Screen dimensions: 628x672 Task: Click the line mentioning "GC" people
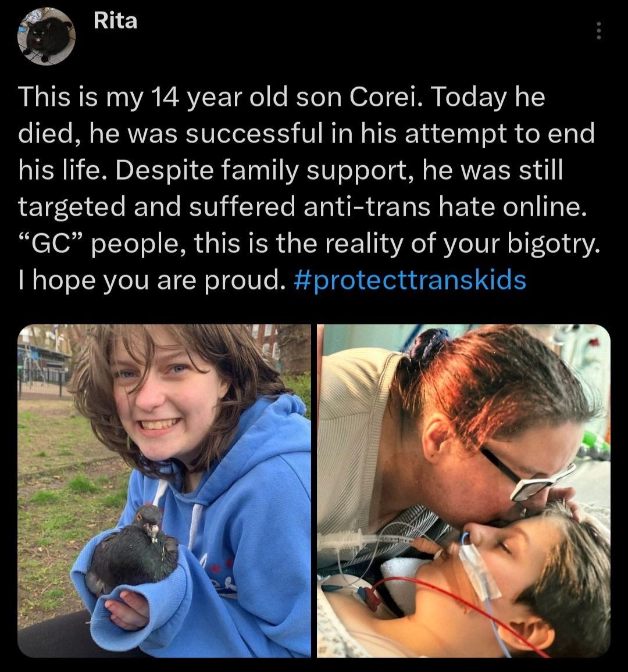pos(309,244)
